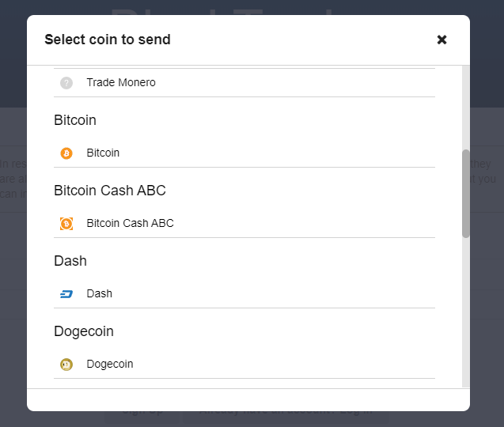Screen dimensions: 504x427
Task: Click the Bitcoin Cash ABC section heading
Action: 110,191
